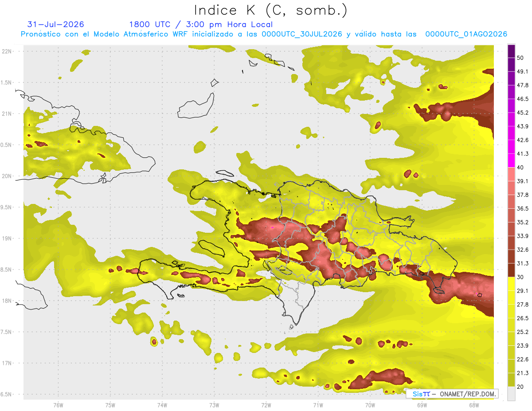Click the '1800 UTC / 3:00 pm Hora Local' text
The image size is (532, 411).
click(x=201, y=25)
